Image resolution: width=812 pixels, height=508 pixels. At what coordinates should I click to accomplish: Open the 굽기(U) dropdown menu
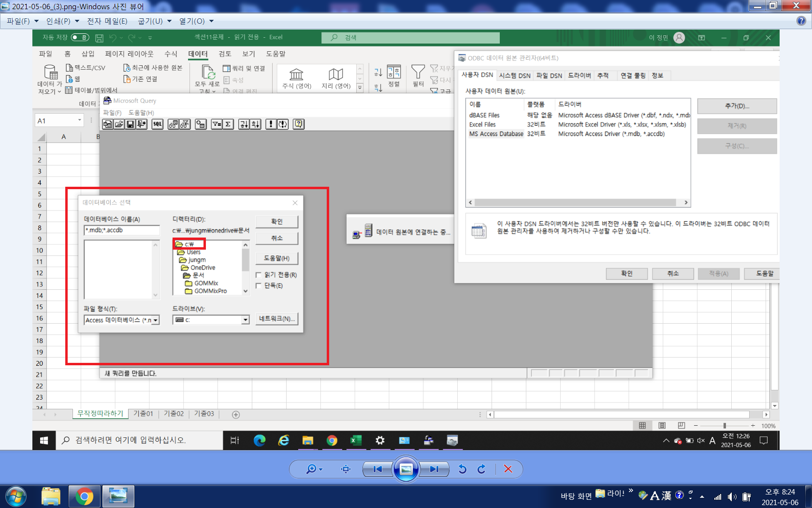point(155,21)
